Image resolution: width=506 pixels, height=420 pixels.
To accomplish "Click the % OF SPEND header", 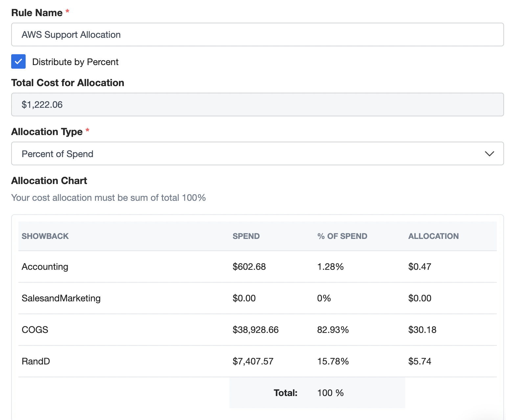I will click(x=342, y=236).
